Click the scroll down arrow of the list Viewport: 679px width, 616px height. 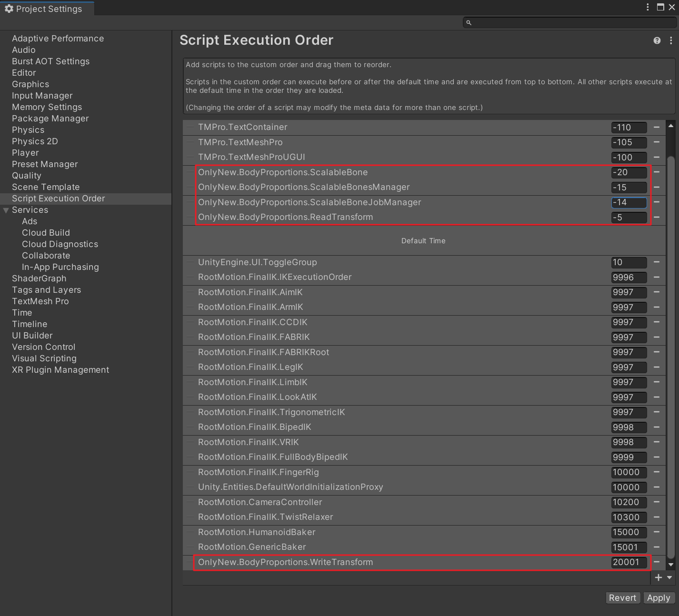(671, 565)
